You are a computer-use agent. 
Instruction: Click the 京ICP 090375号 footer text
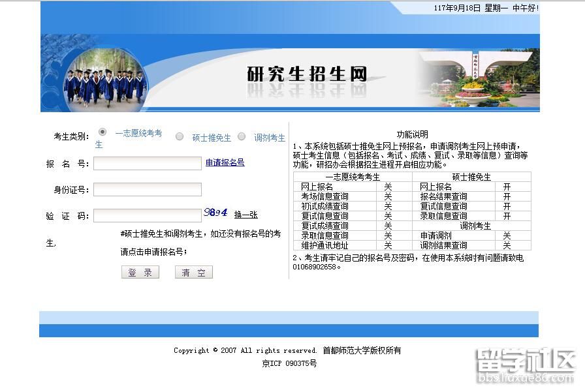tap(289, 363)
